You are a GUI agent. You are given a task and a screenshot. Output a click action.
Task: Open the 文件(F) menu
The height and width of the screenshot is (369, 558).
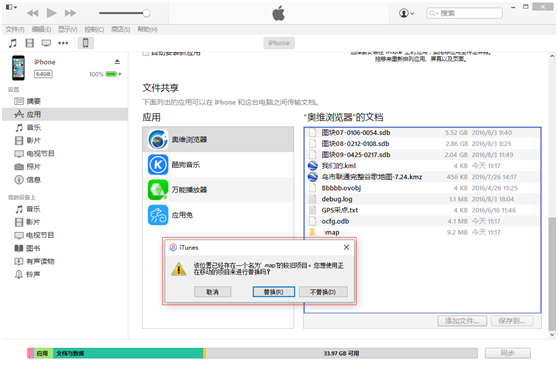click(15, 30)
